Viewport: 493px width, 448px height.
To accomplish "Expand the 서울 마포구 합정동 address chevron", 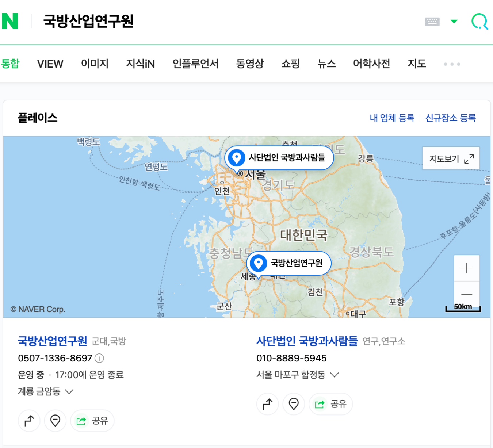I will point(334,375).
